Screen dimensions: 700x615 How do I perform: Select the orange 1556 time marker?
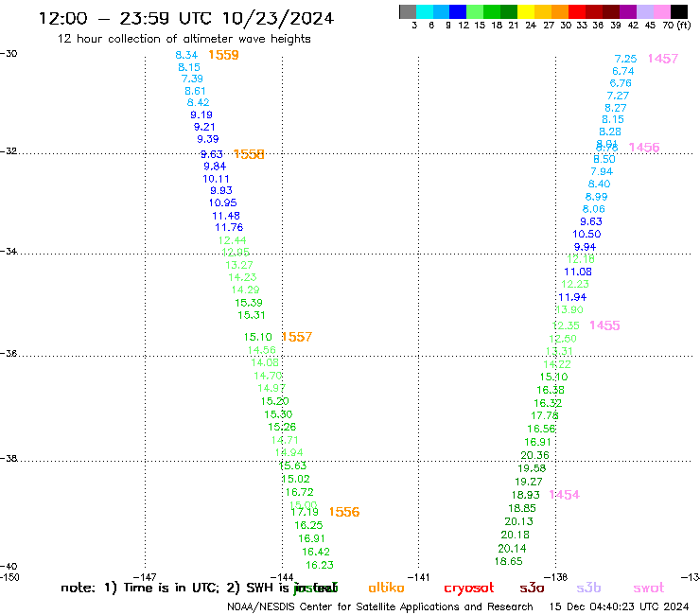(344, 512)
